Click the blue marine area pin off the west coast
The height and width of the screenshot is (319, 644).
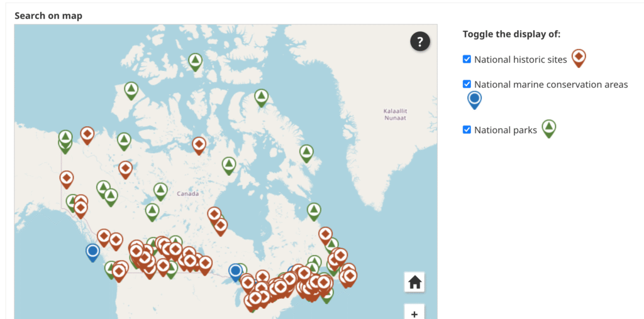click(93, 252)
